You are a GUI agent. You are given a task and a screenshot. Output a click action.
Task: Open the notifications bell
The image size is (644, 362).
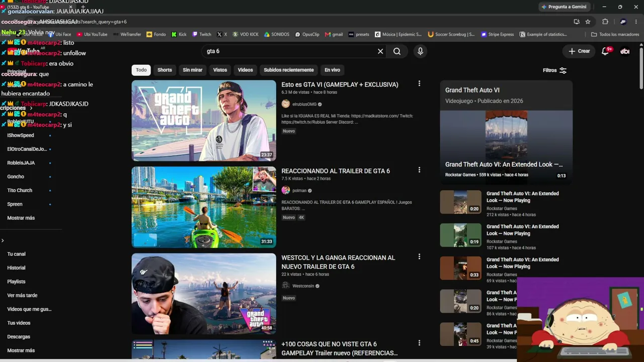(x=605, y=51)
